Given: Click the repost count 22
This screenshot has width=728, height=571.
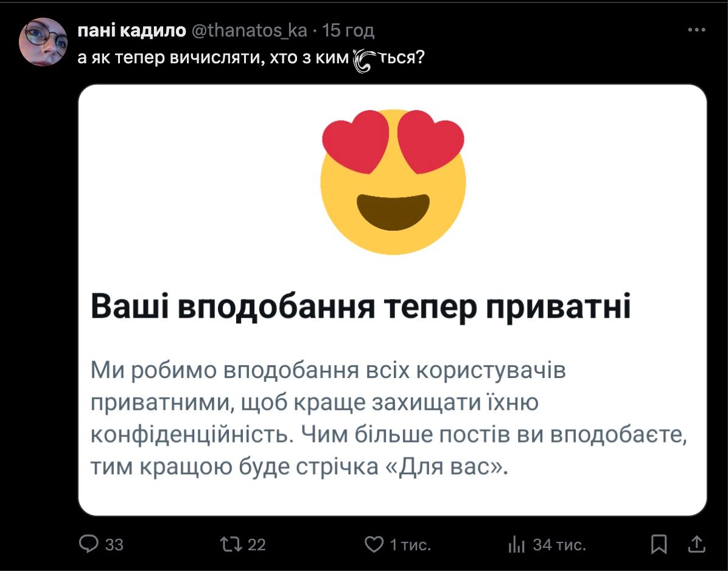Looking at the screenshot, I should pyautogui.click(x=257, y=545).
